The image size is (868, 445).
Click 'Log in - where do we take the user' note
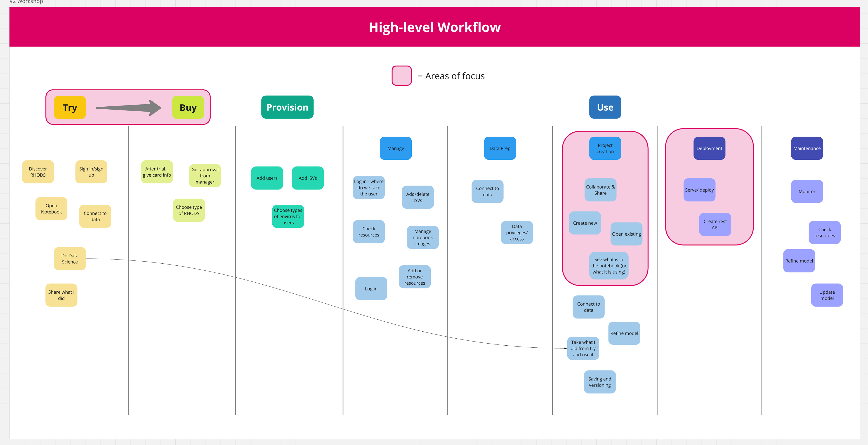(x=369, y=187)
